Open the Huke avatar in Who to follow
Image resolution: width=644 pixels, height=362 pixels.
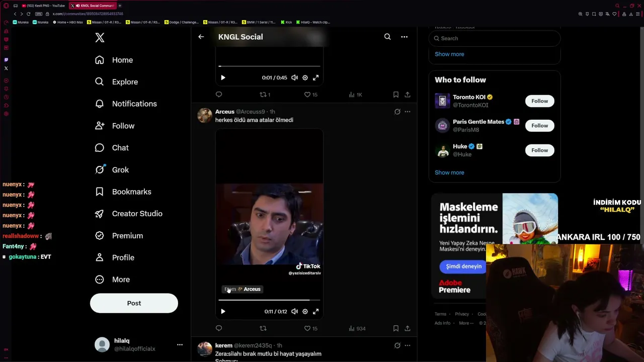click(x=442, y=150)
